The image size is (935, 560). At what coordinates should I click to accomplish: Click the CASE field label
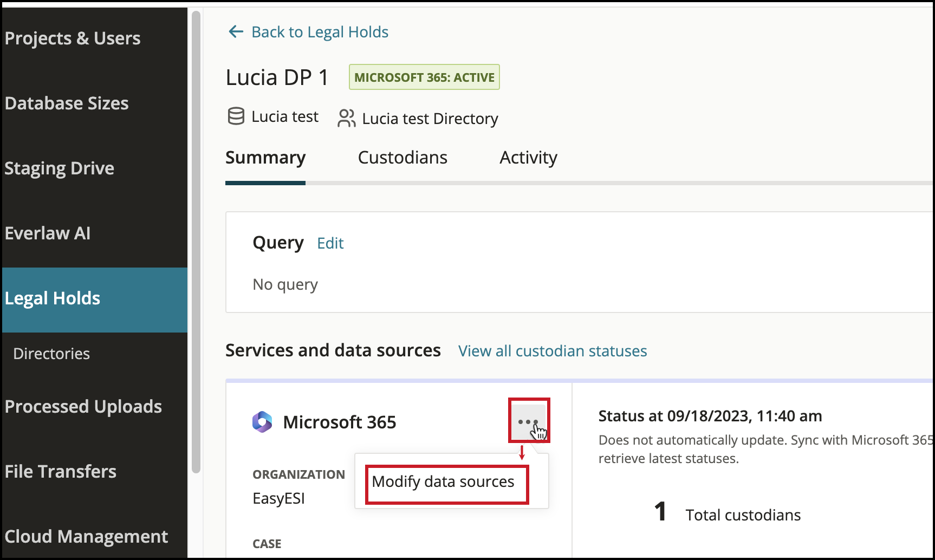tap(267, 544)
